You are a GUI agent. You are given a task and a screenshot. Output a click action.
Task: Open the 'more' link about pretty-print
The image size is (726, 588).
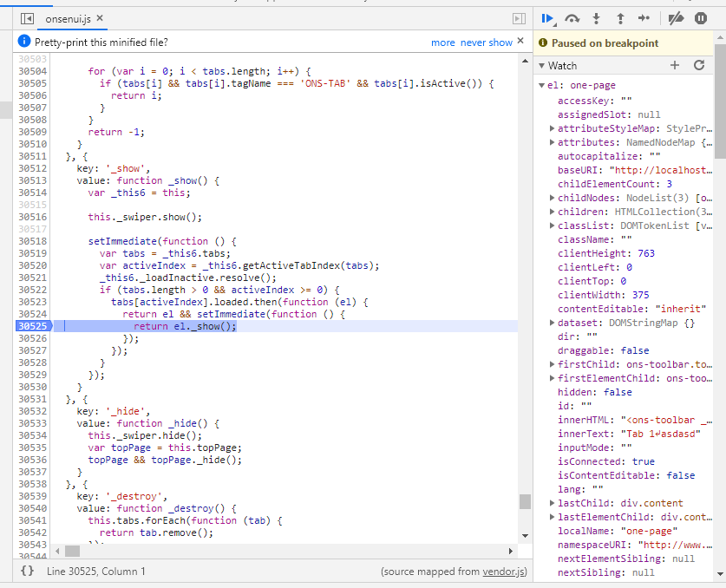442,42
